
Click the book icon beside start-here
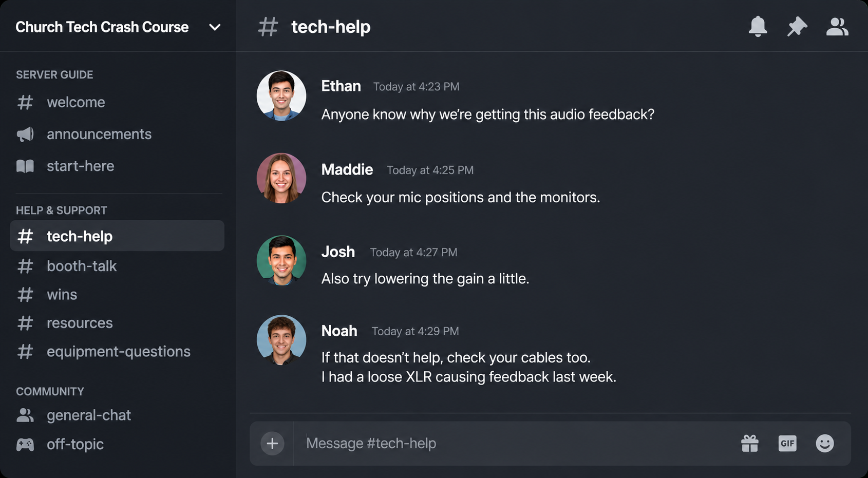coord(25,166)
